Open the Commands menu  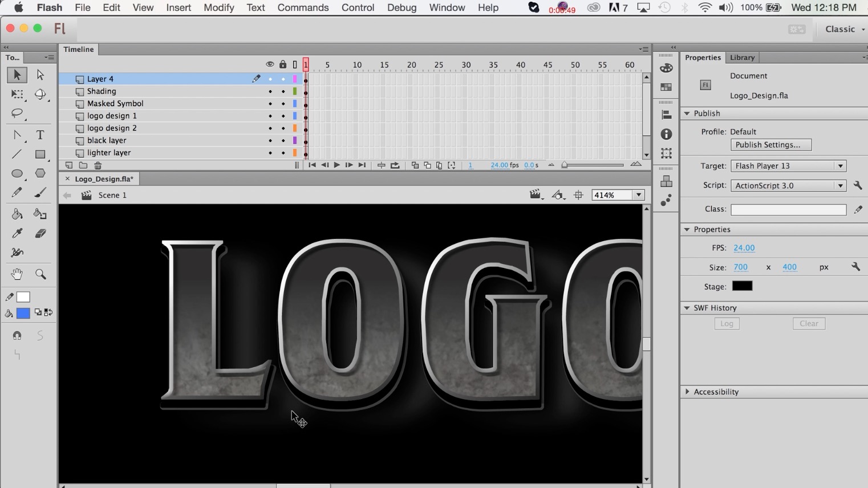pyautogui.click(x=303, y=7)
